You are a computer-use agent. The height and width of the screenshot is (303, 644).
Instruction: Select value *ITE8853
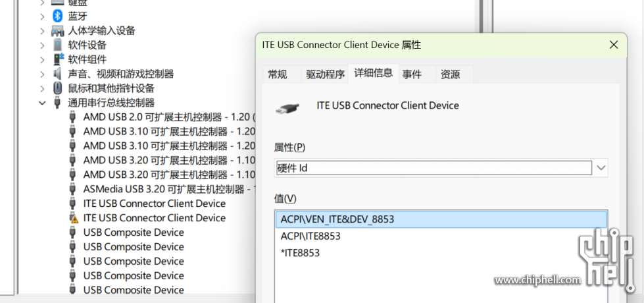point(441,253)
